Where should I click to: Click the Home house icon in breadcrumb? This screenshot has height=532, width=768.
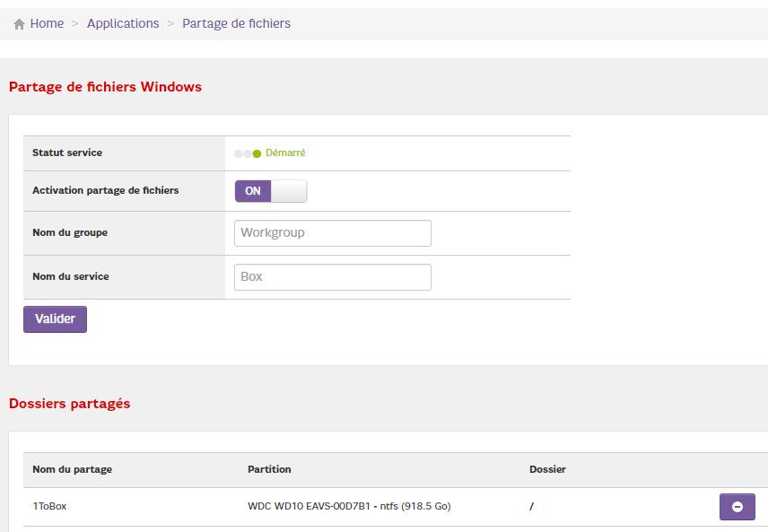[x=19, y=24]
